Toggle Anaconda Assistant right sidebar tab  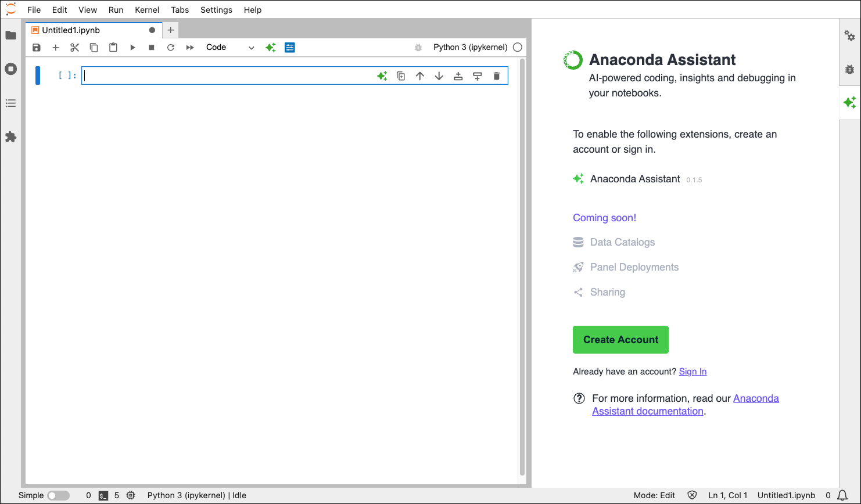850,103
